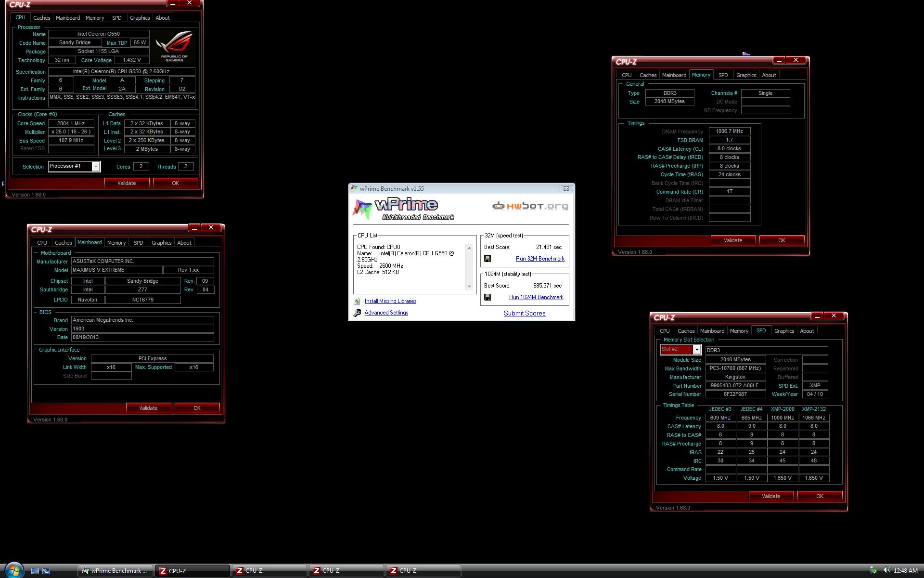The image size is (924, 578).
Task: Click OK in CPU-Z SPD window
Action: 820,496
